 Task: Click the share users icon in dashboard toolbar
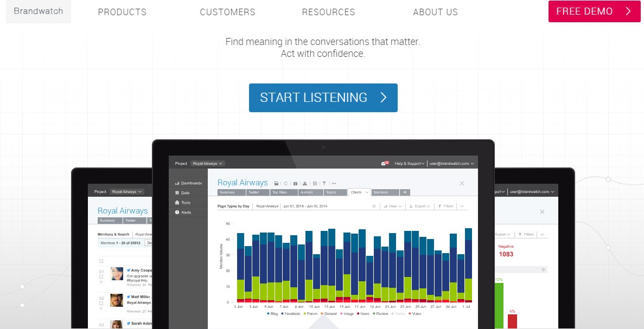[x=305, y=183]
